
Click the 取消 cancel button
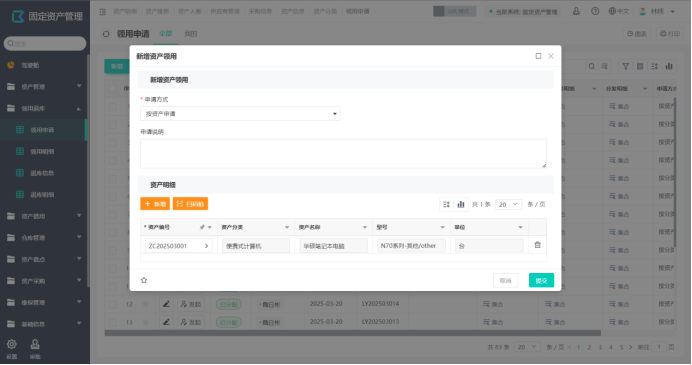pyautogui.click(x=505, y=280)
